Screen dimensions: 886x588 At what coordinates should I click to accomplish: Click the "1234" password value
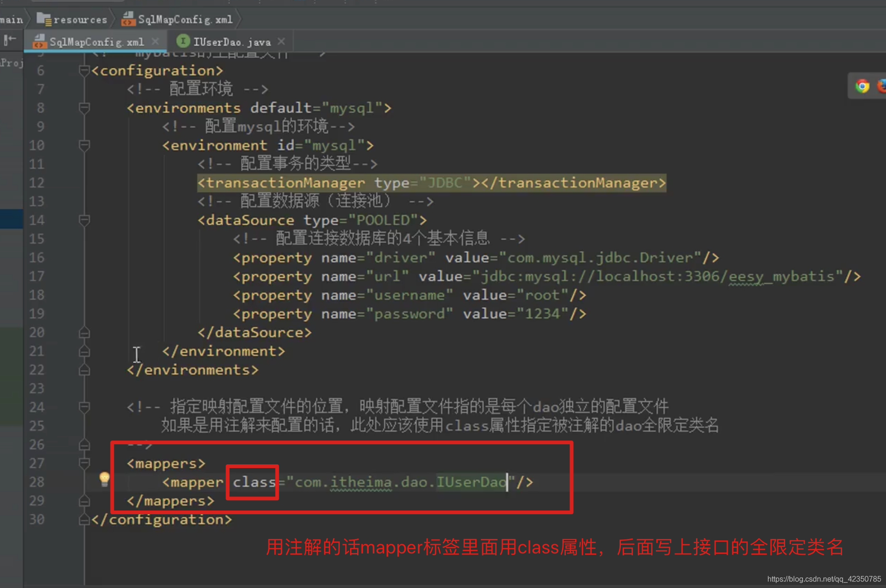pyautogui.click(x=542, y=314)
